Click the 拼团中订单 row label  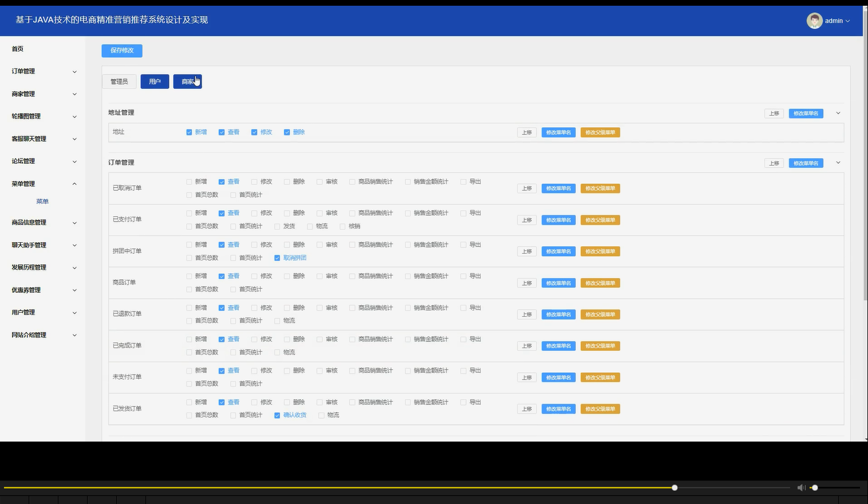(x=127, y=251)
